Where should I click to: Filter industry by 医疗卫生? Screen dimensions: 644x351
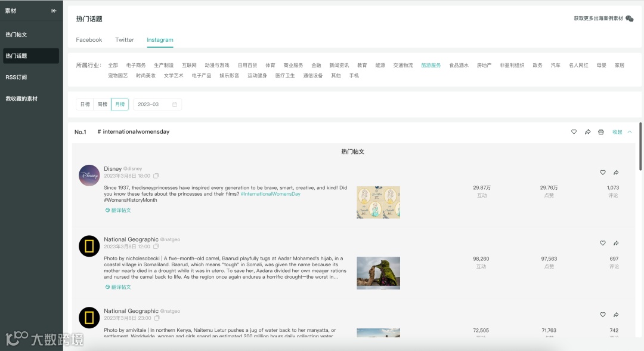[285, 76]
